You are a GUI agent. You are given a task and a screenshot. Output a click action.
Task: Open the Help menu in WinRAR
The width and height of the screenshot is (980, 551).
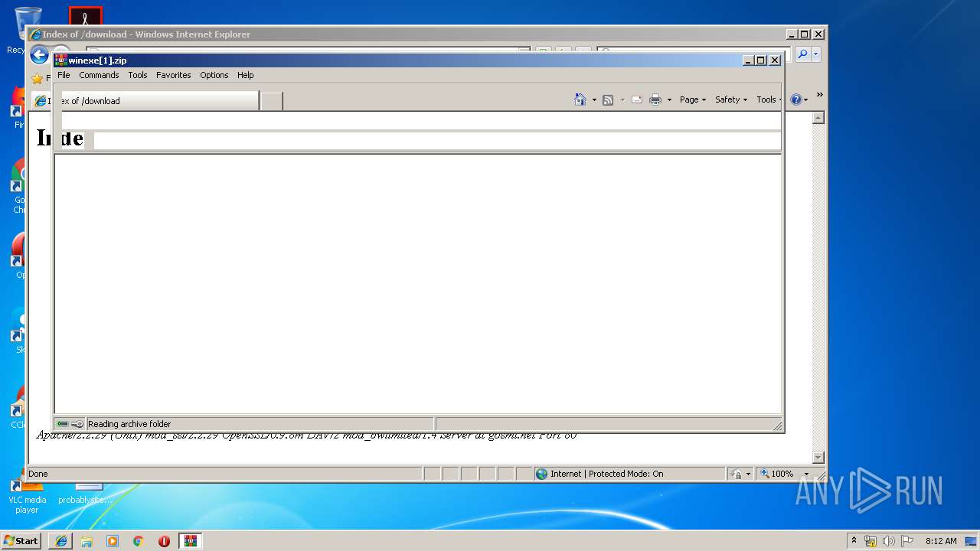[245, 75]
